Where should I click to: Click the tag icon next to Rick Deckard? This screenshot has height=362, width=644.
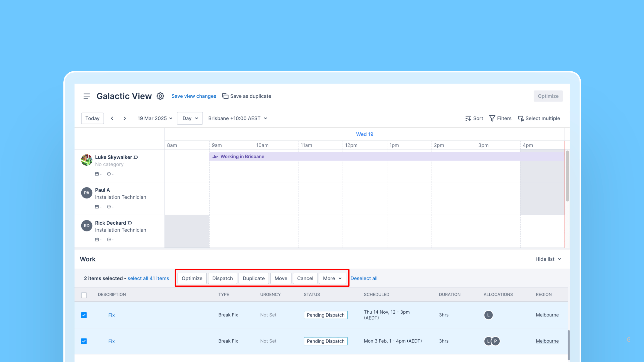[130, 223]
